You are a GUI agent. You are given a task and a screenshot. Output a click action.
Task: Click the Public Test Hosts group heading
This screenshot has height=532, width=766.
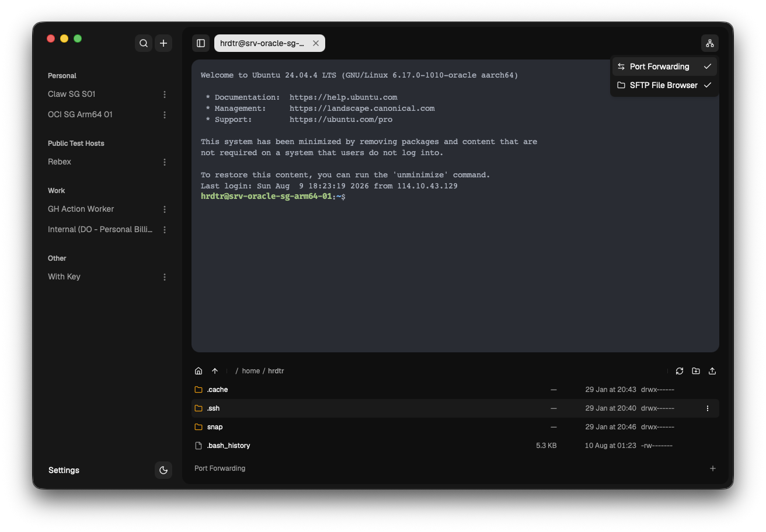(76, 143)
